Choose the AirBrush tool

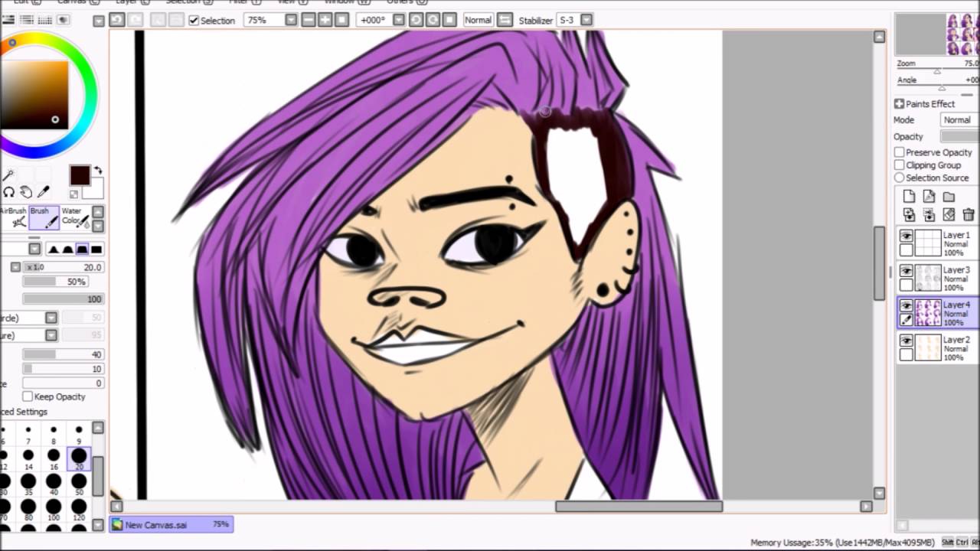point(13,217)
